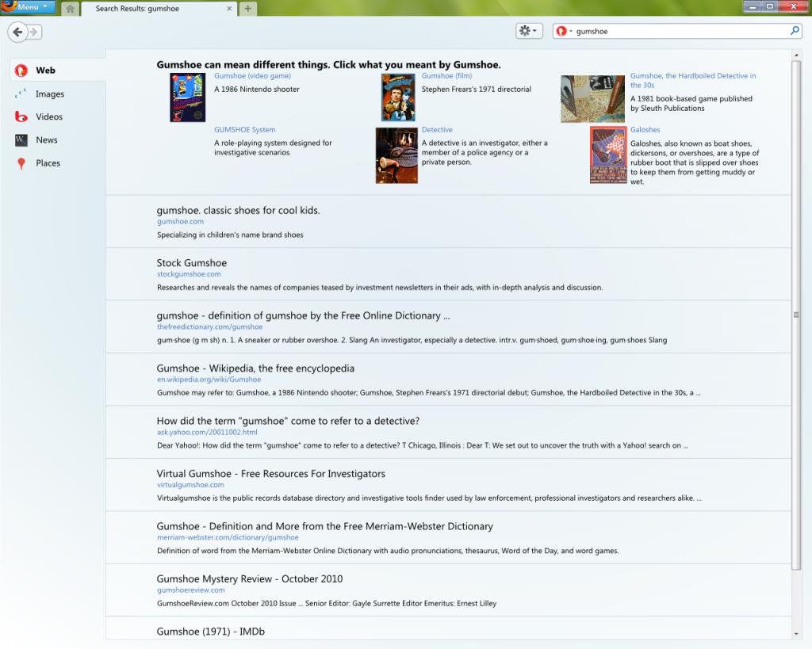
Task: Open the home tab icon
Action: (70, 9)
